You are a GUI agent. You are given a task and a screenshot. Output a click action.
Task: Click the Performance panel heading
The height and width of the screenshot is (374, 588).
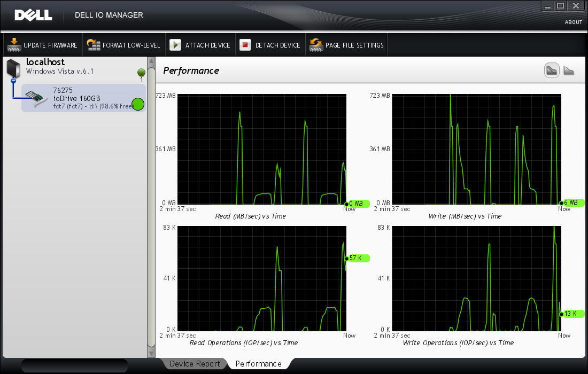(191, 71)
